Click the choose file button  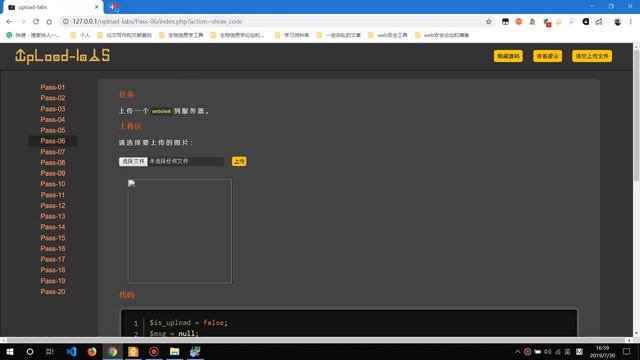pyautogui.click(x=133, y=161)
